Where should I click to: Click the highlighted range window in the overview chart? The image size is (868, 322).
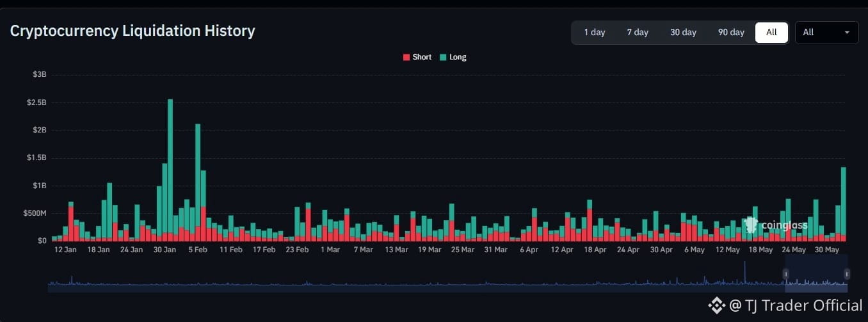[x=816, y=274]
